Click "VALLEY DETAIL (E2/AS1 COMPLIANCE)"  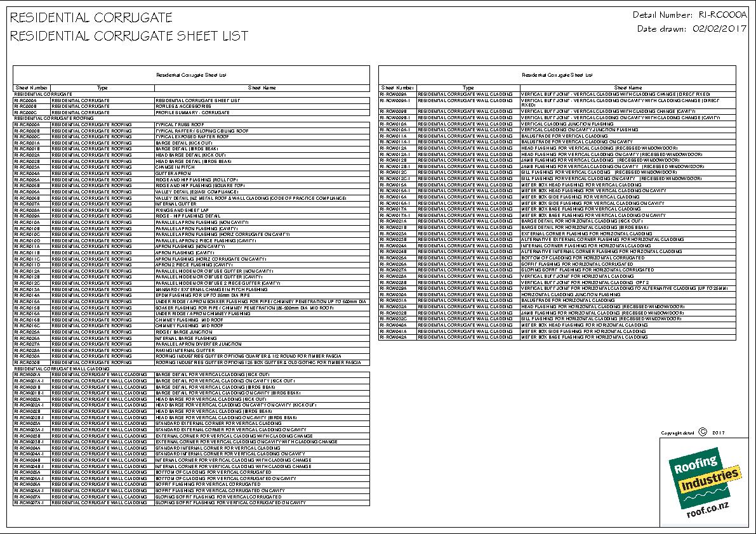pos(197,192)
